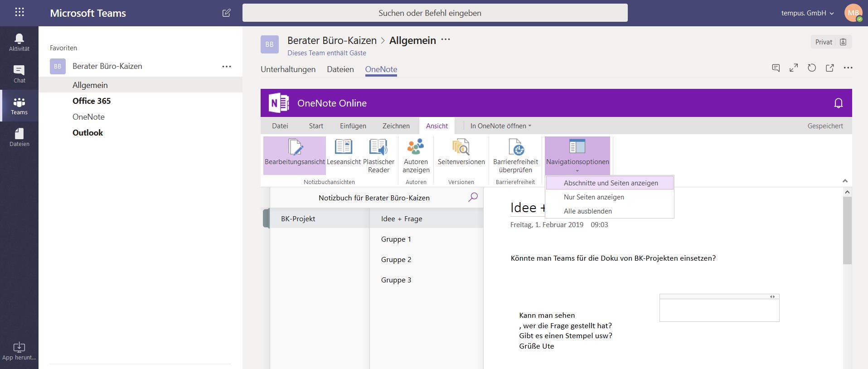Click the Privat team button
Viewport: 868px width, 369px height.
point(831,42)
